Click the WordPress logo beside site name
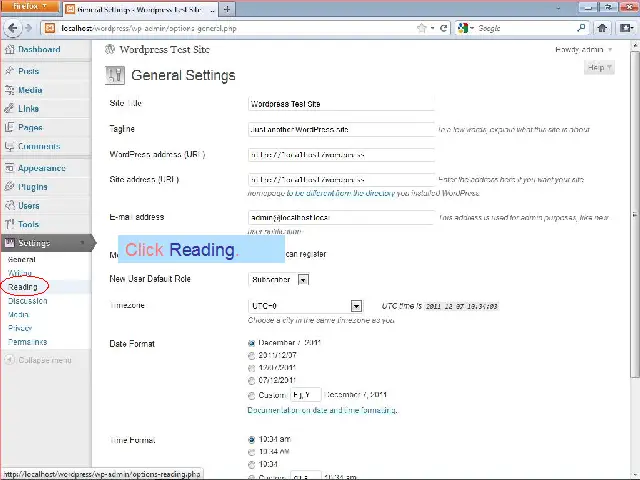Screen dimensions: 640x480 click(x=110, y=49)
